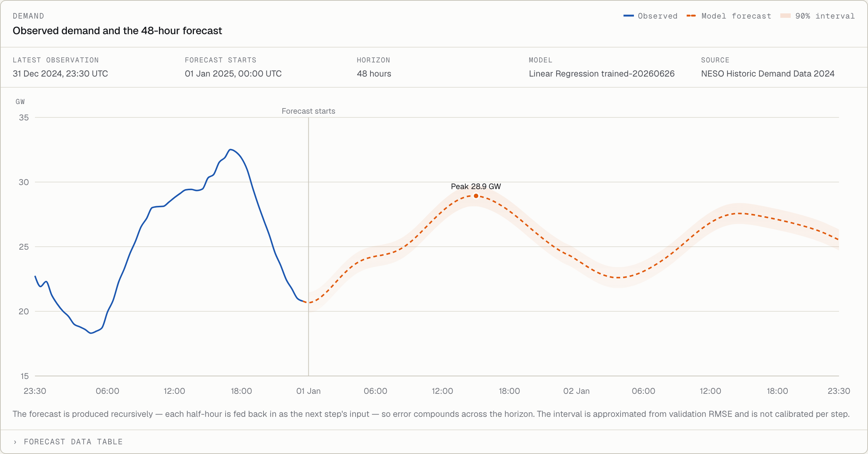Click the 90% interval legend swatch

point(786,16)
